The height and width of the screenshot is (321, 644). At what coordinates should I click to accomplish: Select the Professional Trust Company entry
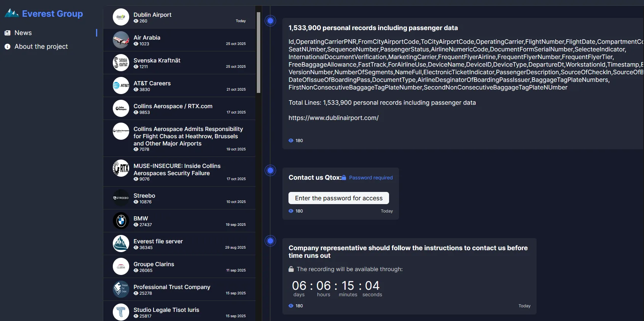tap(171, 287)
